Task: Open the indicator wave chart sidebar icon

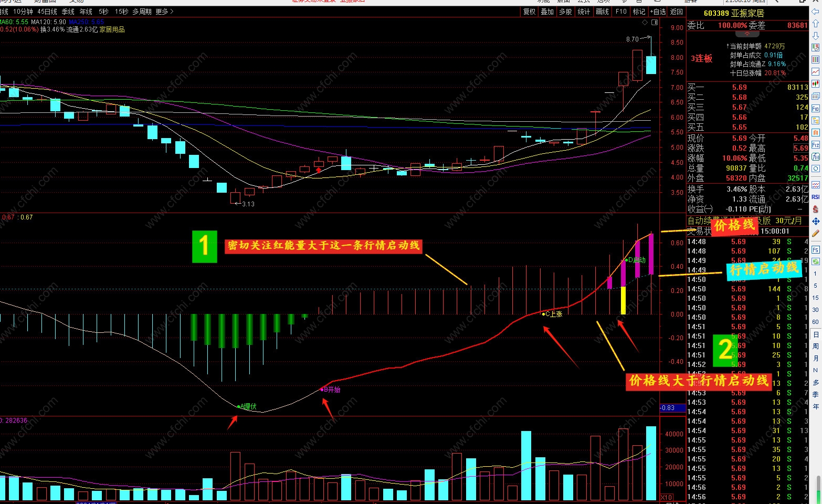Action: pos(816,185)
